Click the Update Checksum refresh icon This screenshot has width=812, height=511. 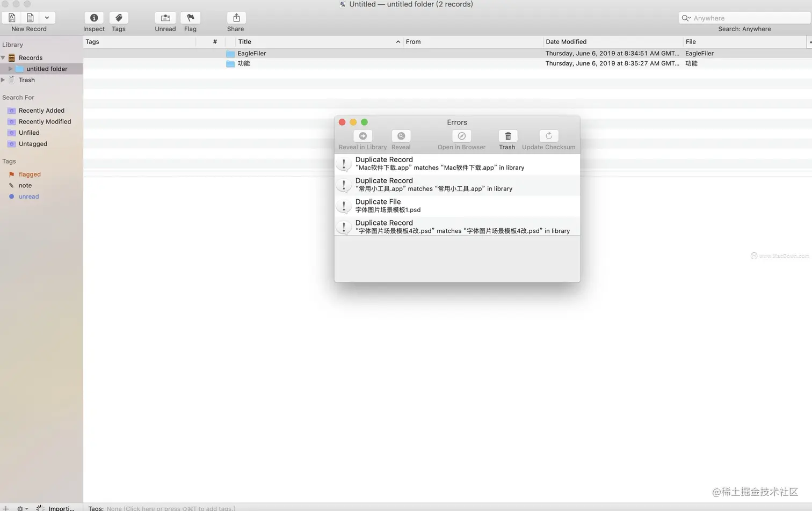pos(549,136)
